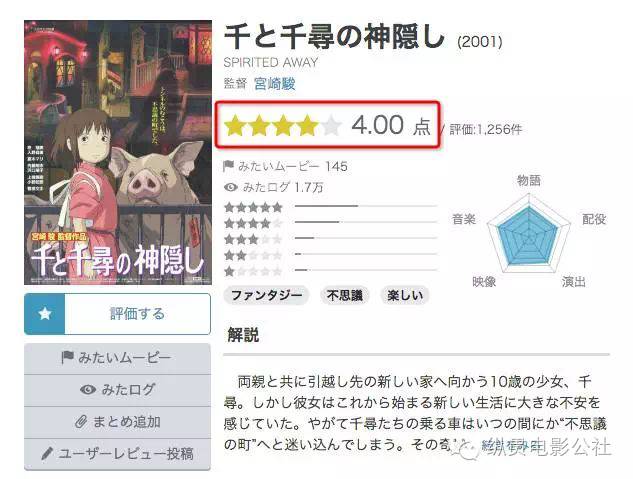Click the flag icon in みたいムービー button
The image size is (633, 479).
click(x=67, y=357)
